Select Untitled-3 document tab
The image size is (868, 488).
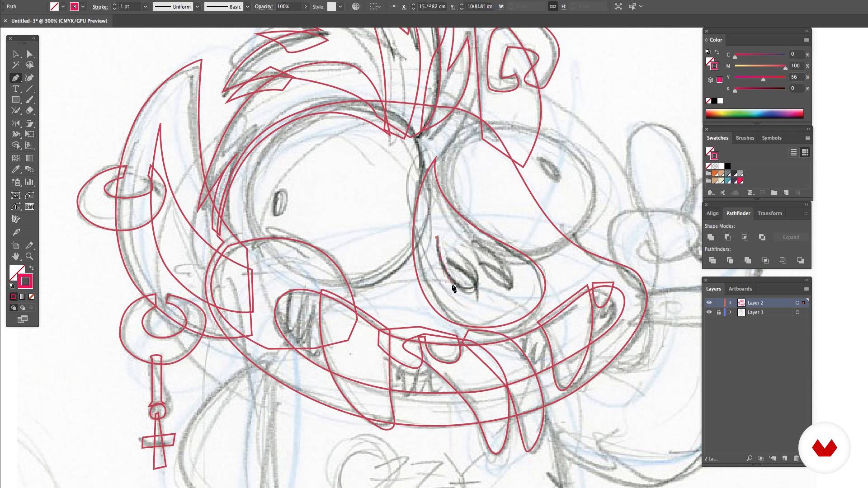59,21
